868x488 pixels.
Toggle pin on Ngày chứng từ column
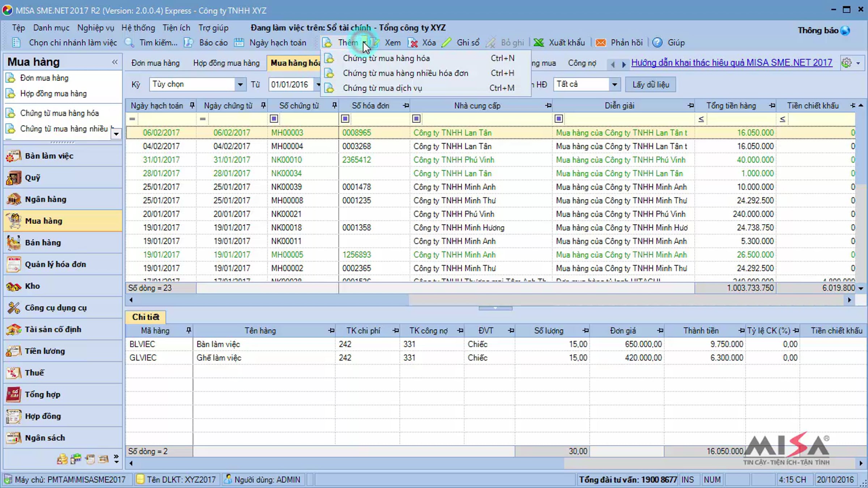click(263, 106)
